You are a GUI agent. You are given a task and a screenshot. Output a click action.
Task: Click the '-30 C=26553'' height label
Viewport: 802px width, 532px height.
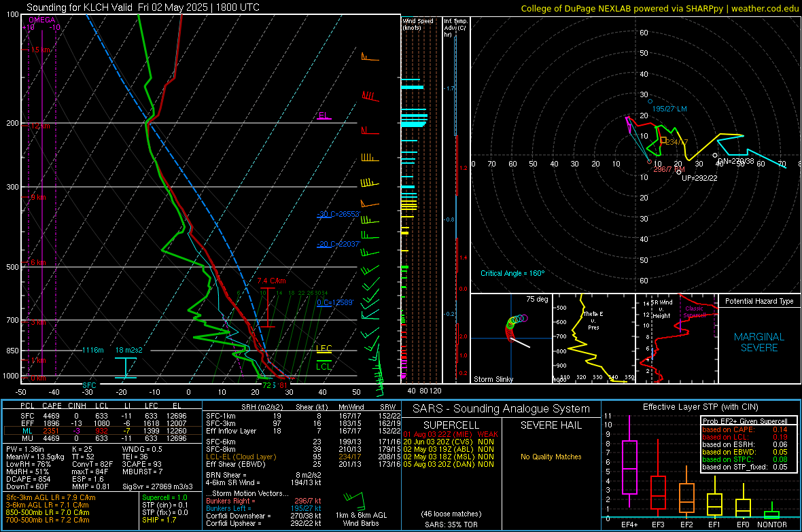338,214
